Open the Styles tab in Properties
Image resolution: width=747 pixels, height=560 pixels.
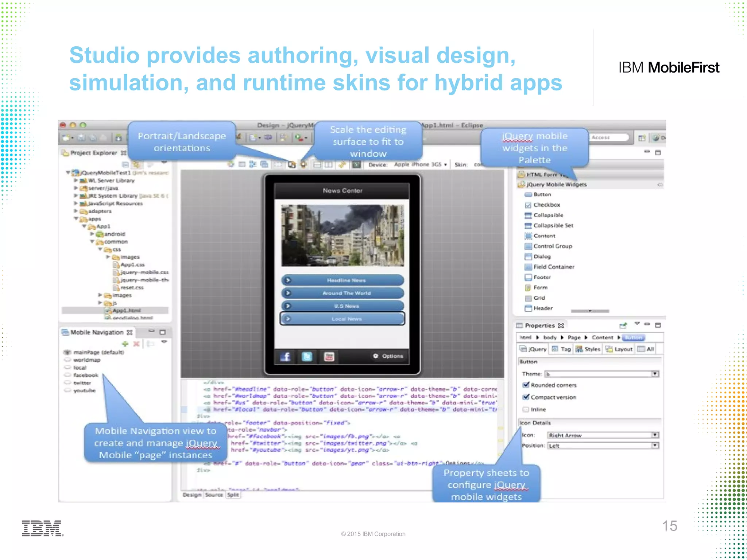(x=588, y=349)
